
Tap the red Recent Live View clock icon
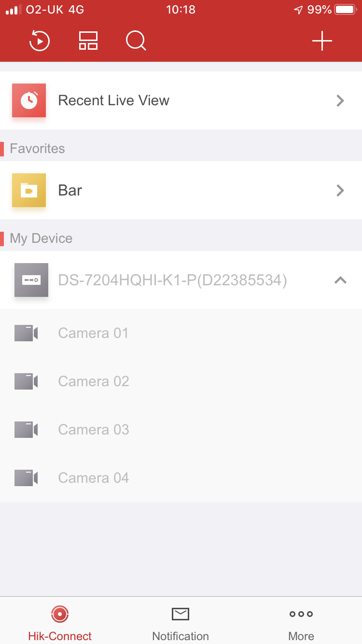pyautogui.click(x=29, y=100)
